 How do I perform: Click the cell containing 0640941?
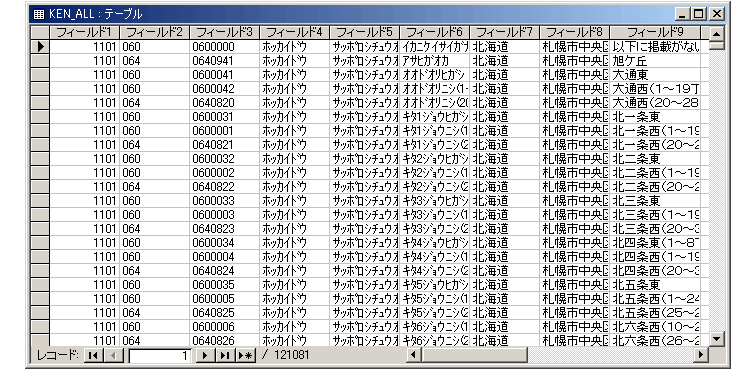point(225,61)
